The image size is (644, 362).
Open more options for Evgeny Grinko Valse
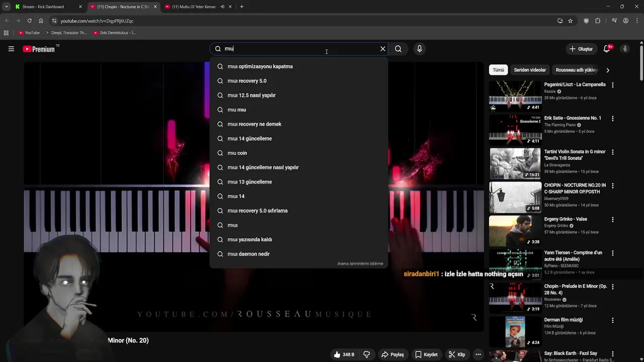click(x=612, y=220)
